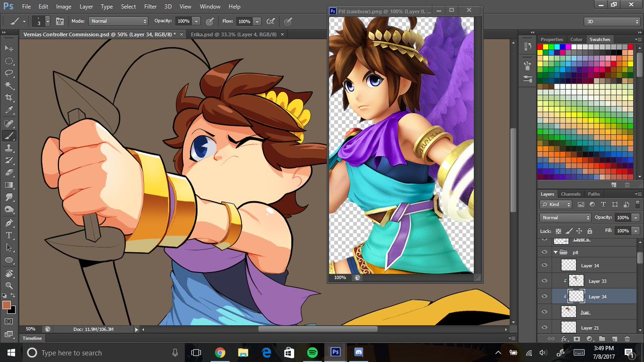Select the History Brush tool
This screenshot has width=644, height=362.
tap(9, 160)
